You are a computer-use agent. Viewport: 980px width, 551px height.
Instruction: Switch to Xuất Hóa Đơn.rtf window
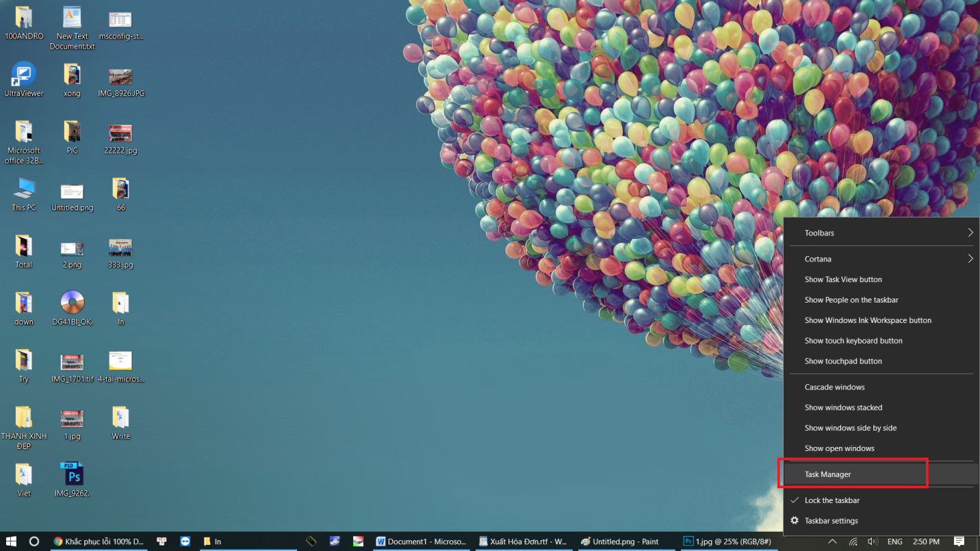coord(524,541)
